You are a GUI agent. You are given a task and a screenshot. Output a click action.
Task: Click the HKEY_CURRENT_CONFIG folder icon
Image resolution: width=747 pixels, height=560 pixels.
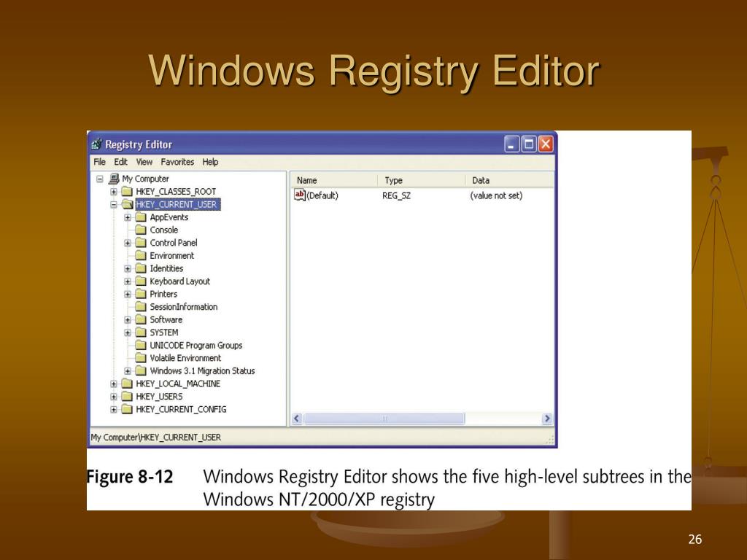[x=127, y=410]
